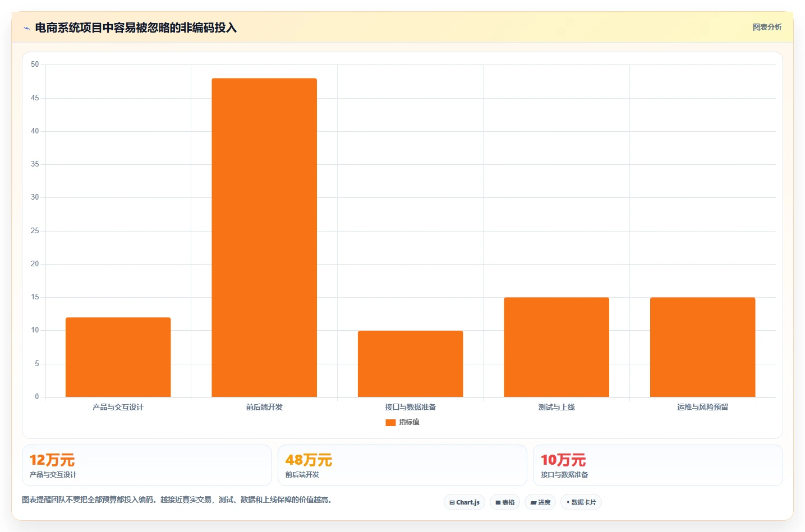Click the 12万元 data card

[x=147, y=465]
